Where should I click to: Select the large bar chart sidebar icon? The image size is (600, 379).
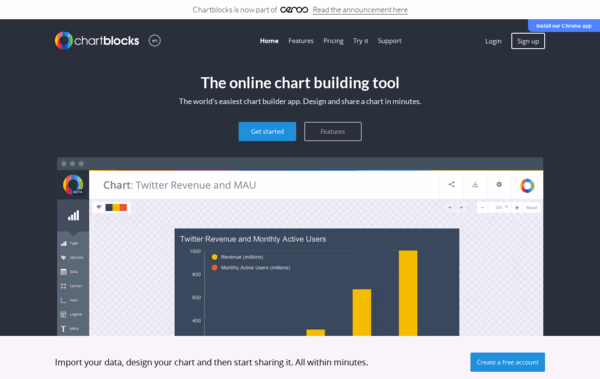[73, 216]
